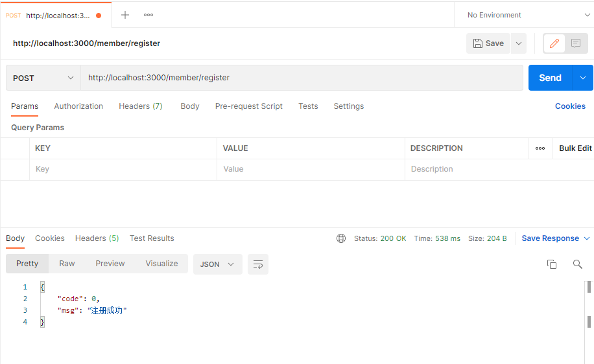The height and width of the screenshot is (364, 594).
Task: Copy response with copy icon
Action: click(x=552, y=264)
